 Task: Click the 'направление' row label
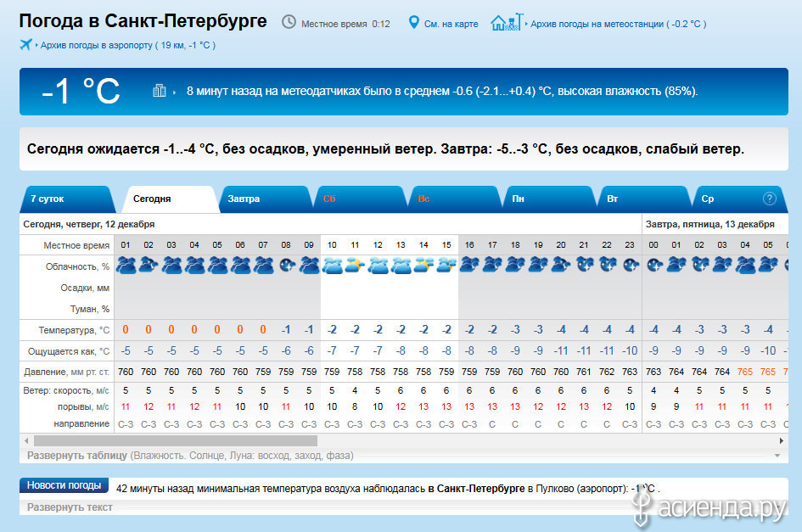tap(81, 423)
